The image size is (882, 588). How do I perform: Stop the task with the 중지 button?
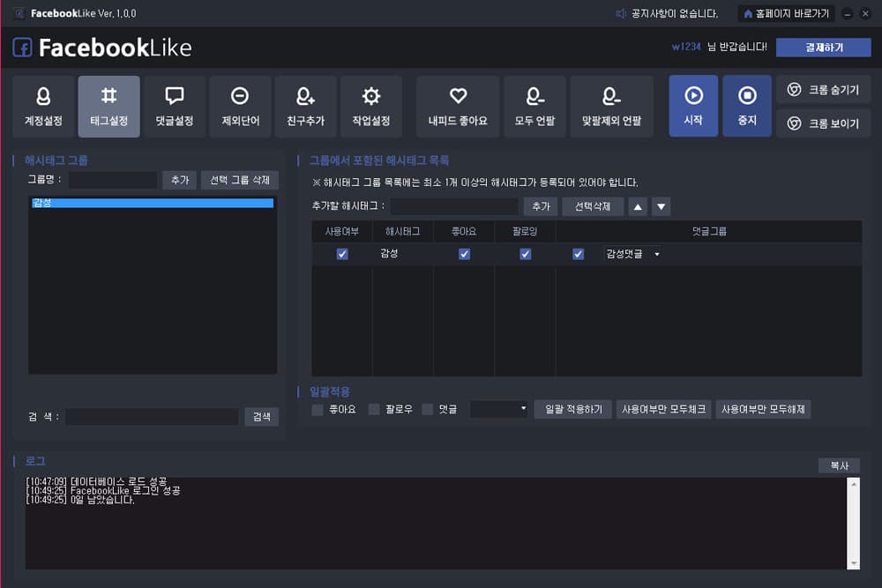[747, 107]
